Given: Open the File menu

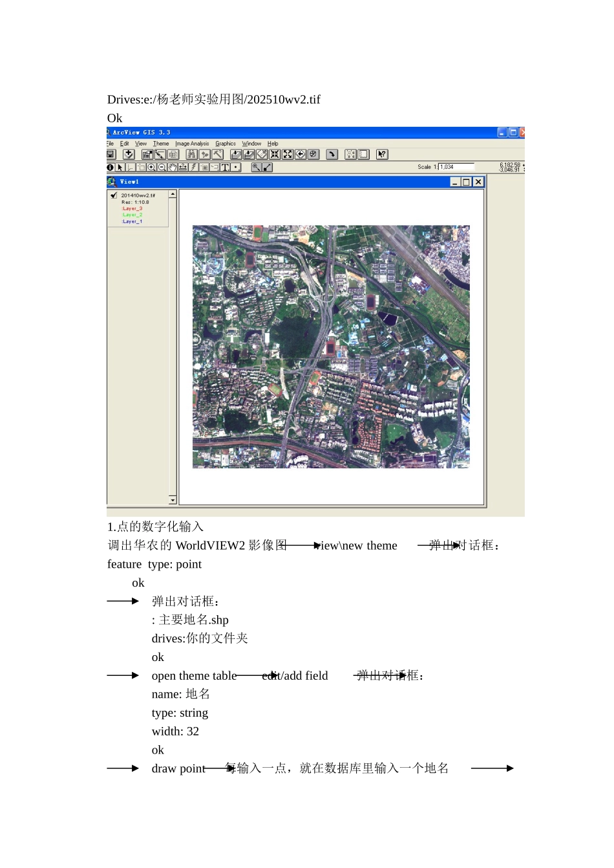Looking at the screenshot, I should pos(110,144).
